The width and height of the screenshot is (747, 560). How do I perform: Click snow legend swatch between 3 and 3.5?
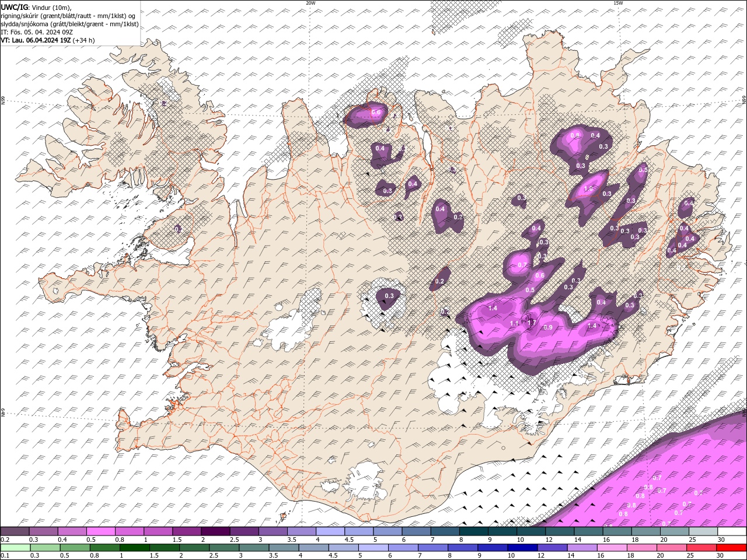tap(273, 531)
